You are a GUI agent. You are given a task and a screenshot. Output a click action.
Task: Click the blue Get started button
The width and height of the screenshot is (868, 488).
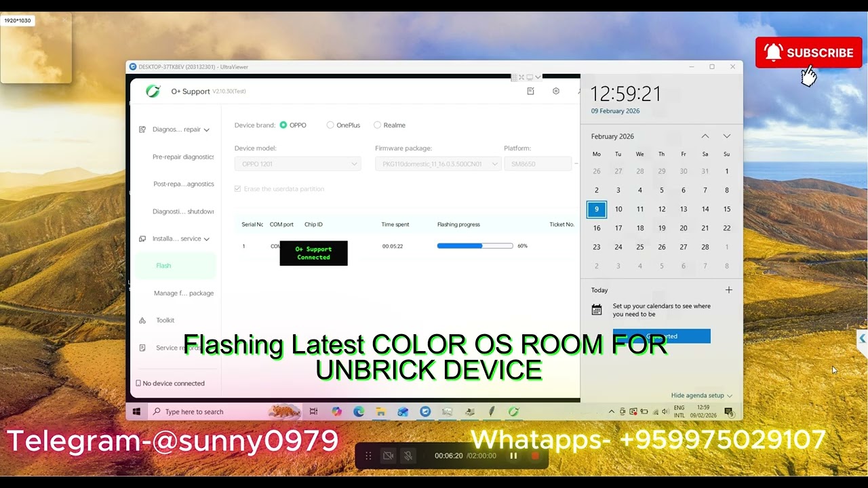[x=662, y=336]
